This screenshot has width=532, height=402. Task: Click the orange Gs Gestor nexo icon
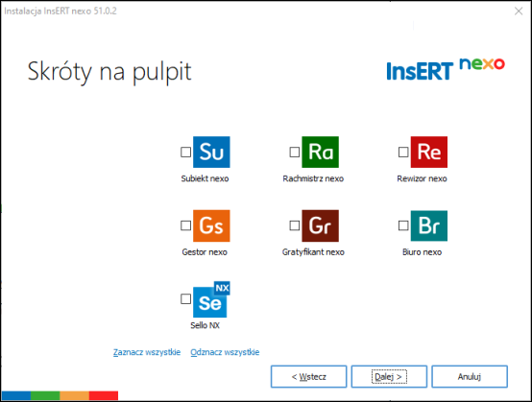(211, 225)
